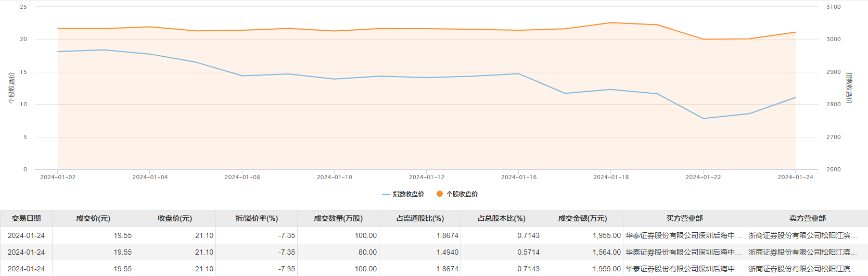Select the 占总股本比(%) column header
This screenshot has height=276, width=868.
coord(502,219)
